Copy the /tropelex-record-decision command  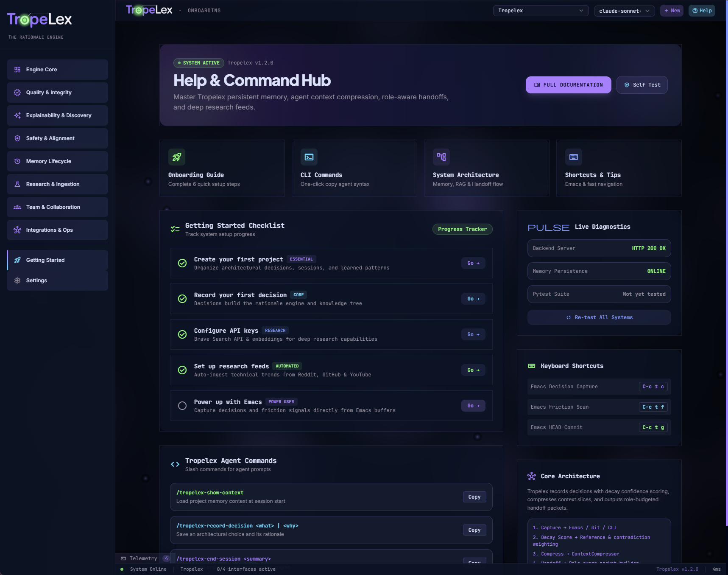[x=474, y=530]
